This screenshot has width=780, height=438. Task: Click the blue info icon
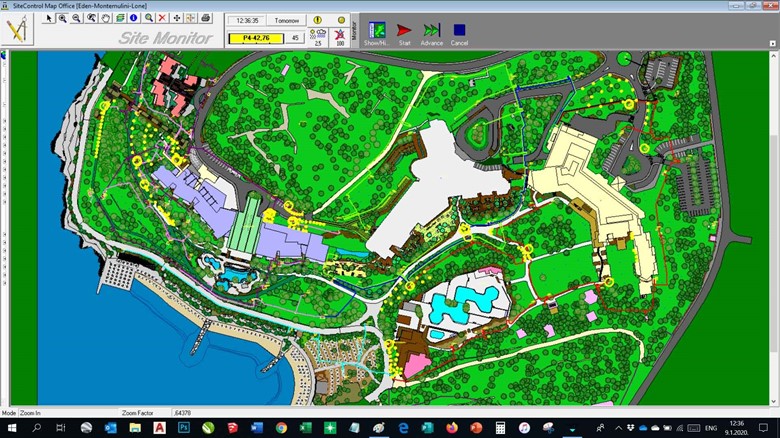134,18
